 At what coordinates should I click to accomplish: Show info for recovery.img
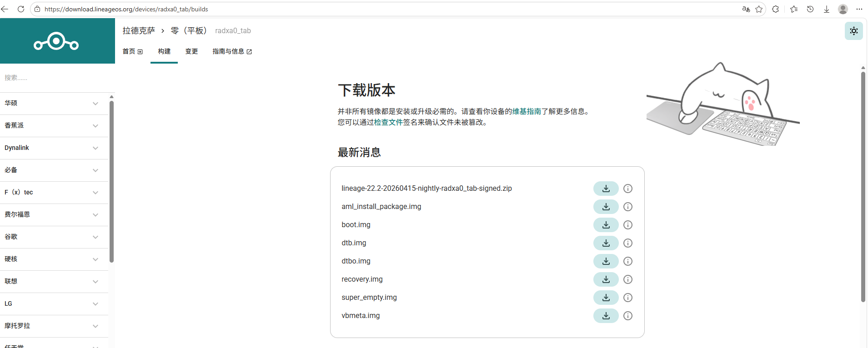click(628, 279)
